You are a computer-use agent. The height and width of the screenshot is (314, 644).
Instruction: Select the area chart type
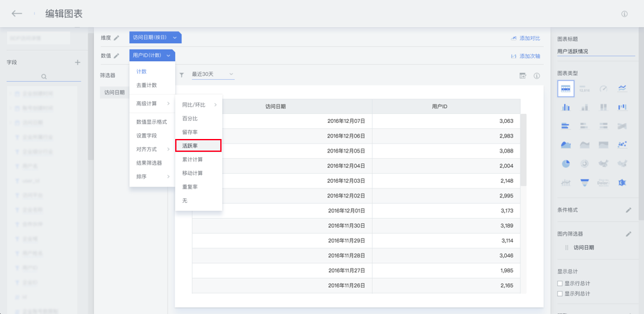pyautogui.click(x=565, y=145)
